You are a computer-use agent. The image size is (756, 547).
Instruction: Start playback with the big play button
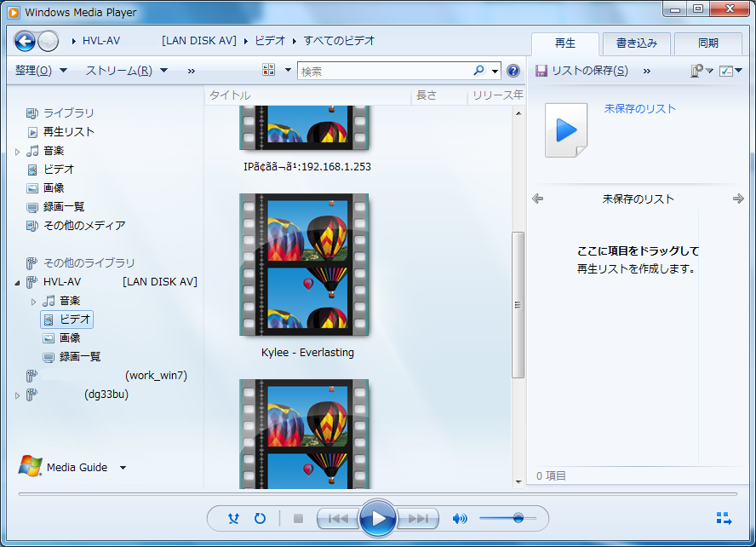tap(378, 519)
